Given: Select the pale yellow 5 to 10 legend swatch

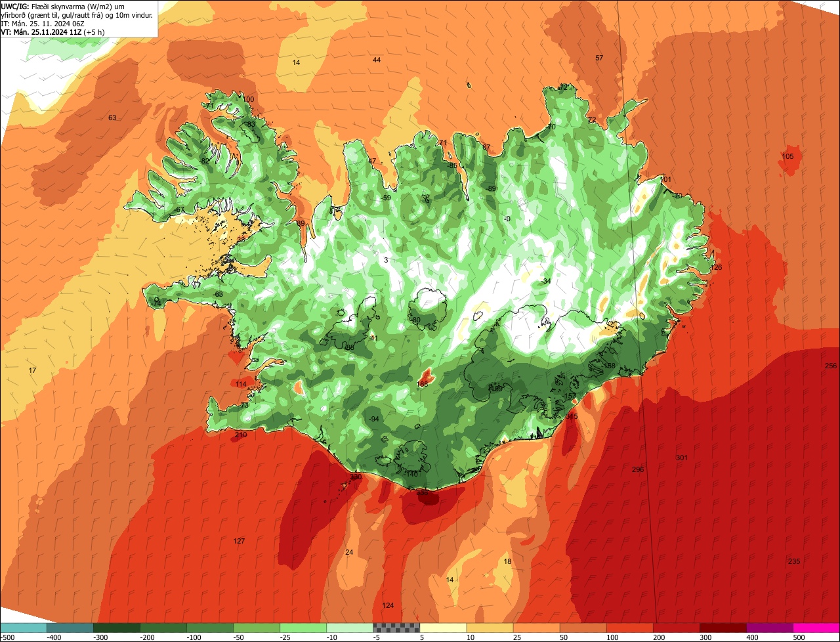Looking at the screenshot, I should 443,628.
